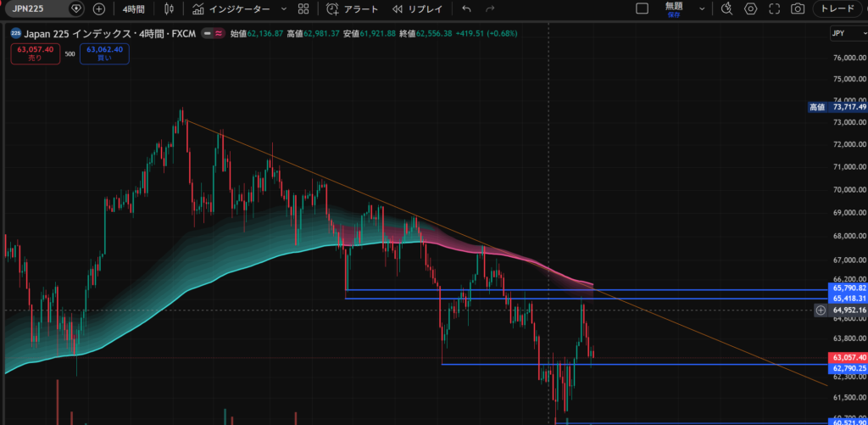Take a chart snapshot with camera icon
Viewport: 868px width, 425px height.
[798, 8]
